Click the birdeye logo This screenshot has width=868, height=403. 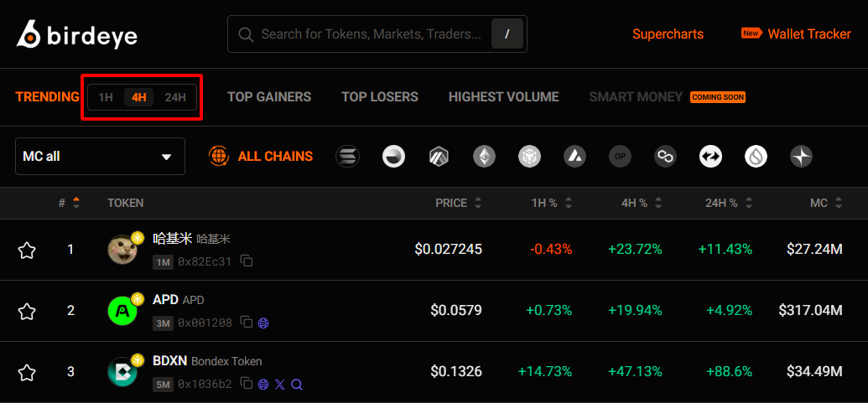[77, 34]
